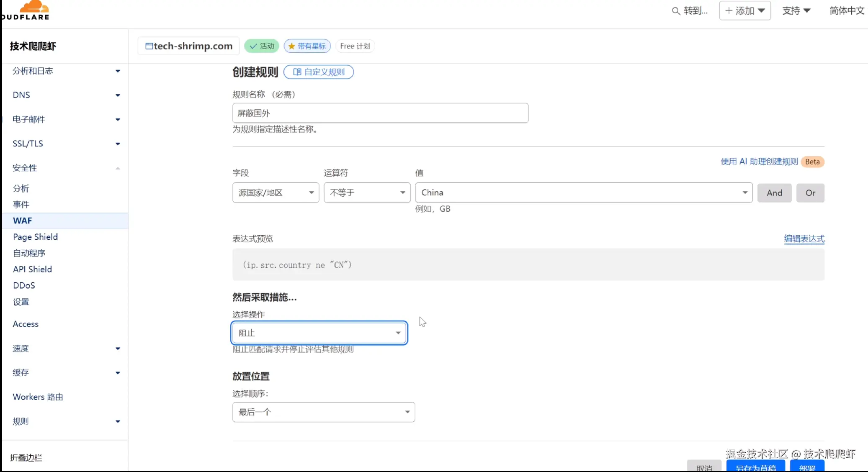Click the star icon in 带有星标 badge
Viewport: 868px width, 472px height.
pos(292,46)
